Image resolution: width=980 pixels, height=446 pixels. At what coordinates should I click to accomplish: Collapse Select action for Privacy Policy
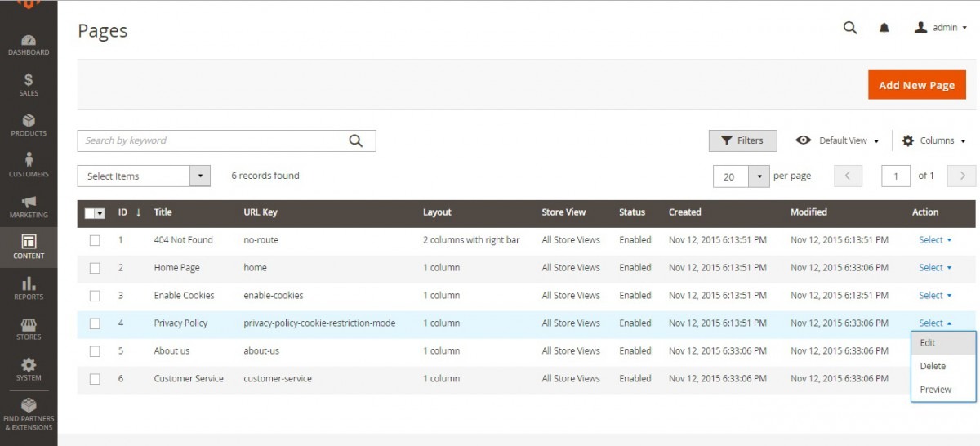click(x=935, y=323)
